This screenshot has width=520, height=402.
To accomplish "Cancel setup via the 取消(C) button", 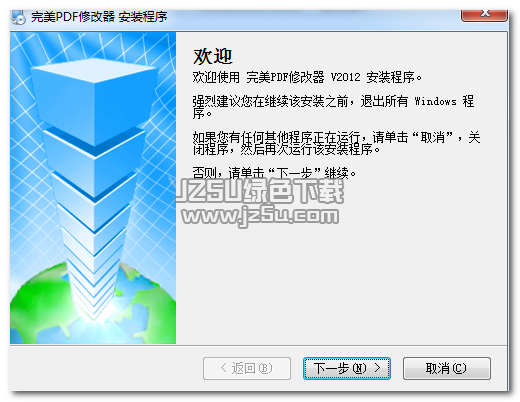I will 446,368.
